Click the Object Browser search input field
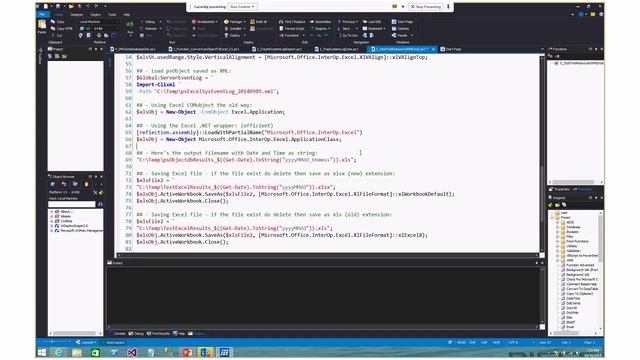 (x=72, y=204)
